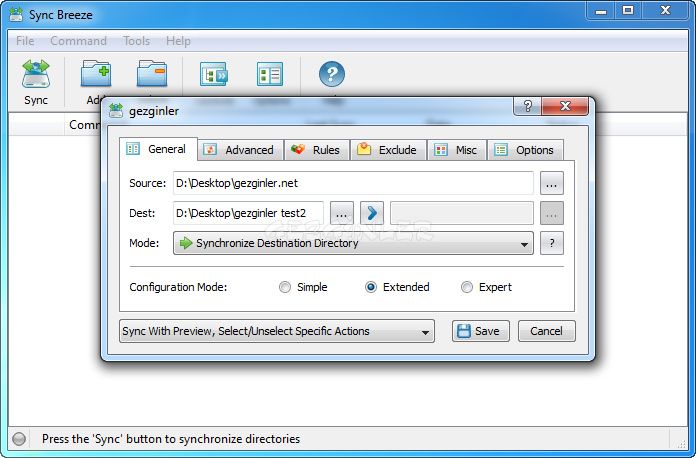Open the Options tab
696x458 pixels.
pyautogui.click(x=526, y=150)
